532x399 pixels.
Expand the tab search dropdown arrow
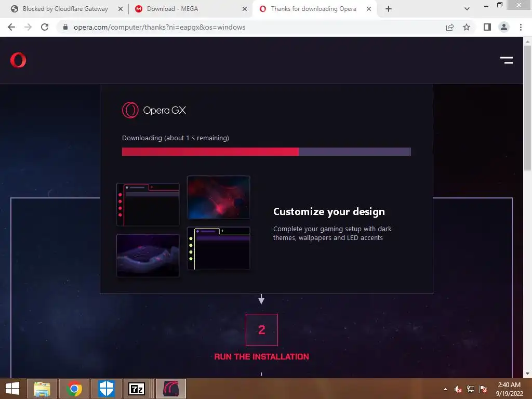(x=467, y=9)
